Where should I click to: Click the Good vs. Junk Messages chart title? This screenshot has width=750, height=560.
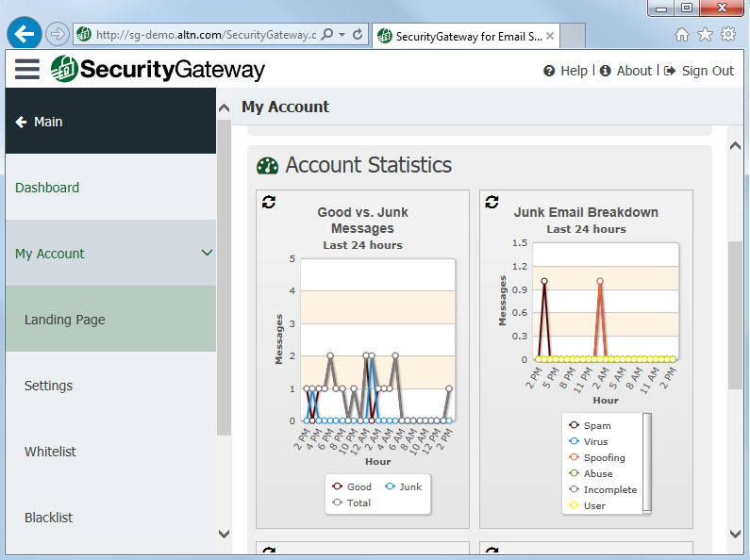point(362,220)
